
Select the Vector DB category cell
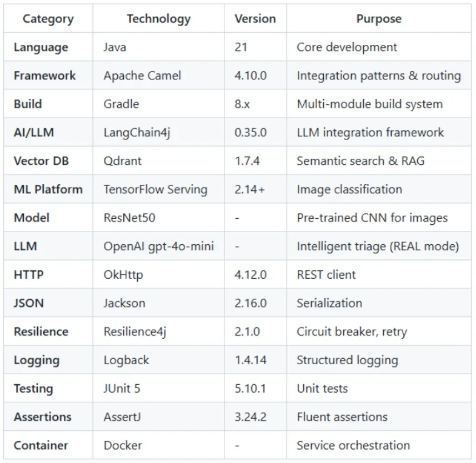point(41,161)
